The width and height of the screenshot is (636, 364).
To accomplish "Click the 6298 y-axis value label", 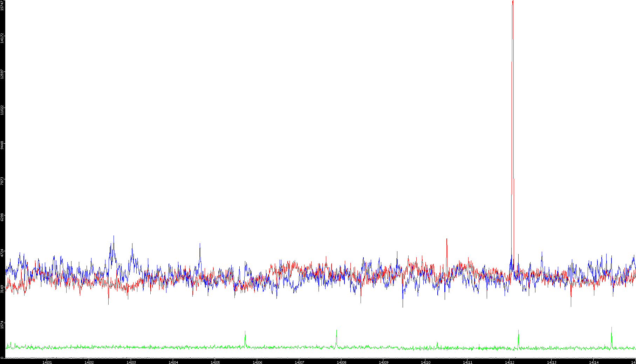I will tap(2, 217).
